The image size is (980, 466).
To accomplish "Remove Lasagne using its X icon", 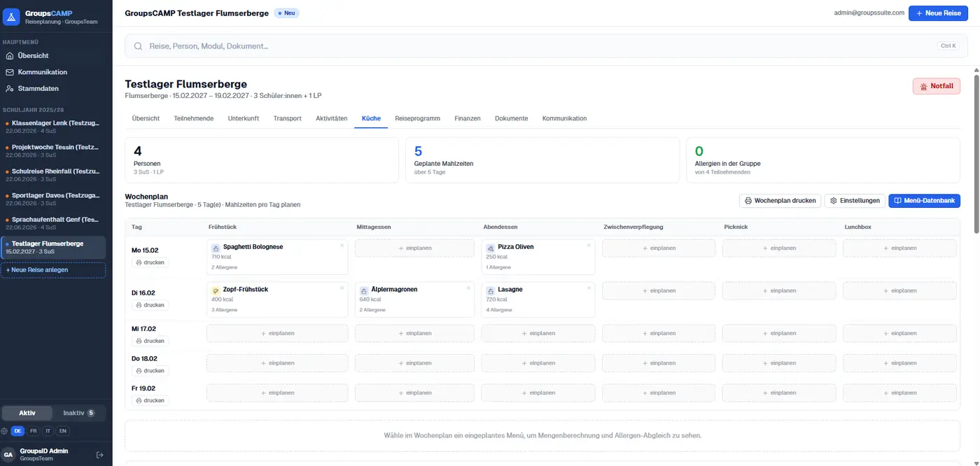I will 589,288.
